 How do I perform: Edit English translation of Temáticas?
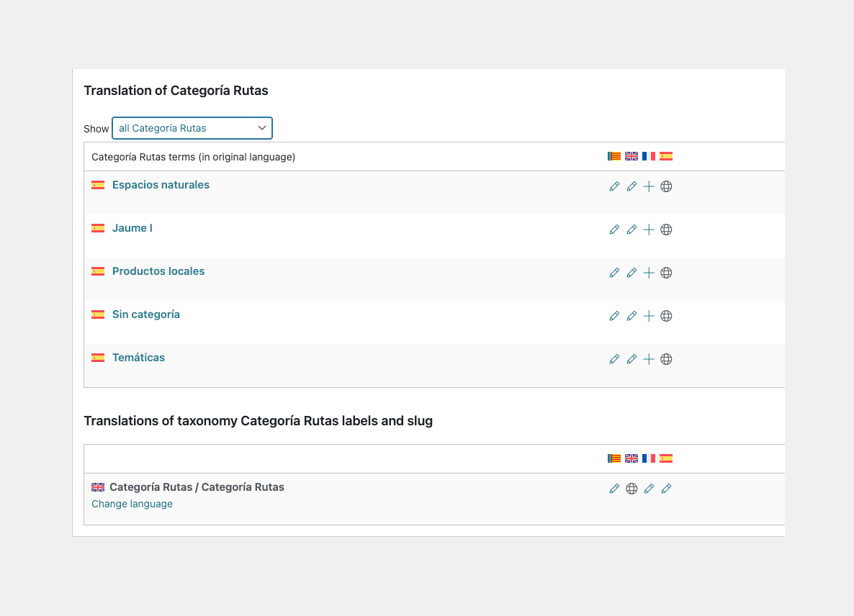point(631,359)
